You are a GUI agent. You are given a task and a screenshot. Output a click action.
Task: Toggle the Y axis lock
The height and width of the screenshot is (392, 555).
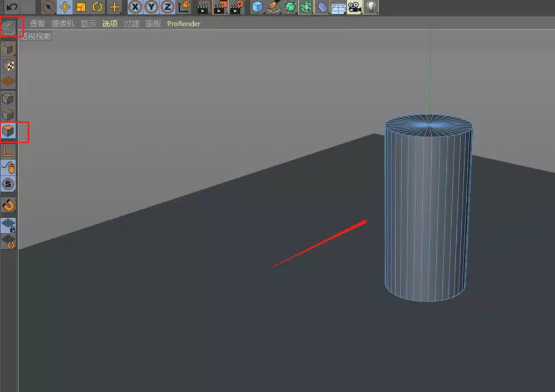pos(152,7)
